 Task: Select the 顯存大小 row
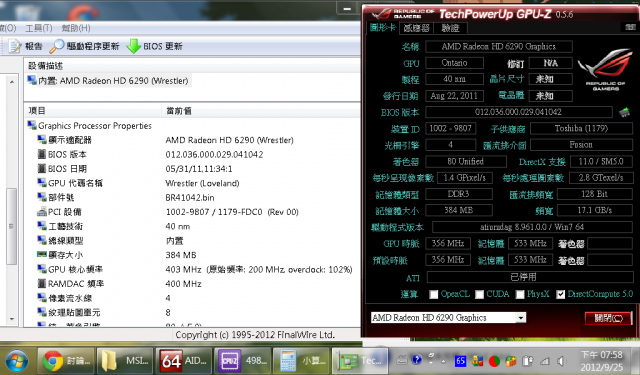(x=192, y=255)
